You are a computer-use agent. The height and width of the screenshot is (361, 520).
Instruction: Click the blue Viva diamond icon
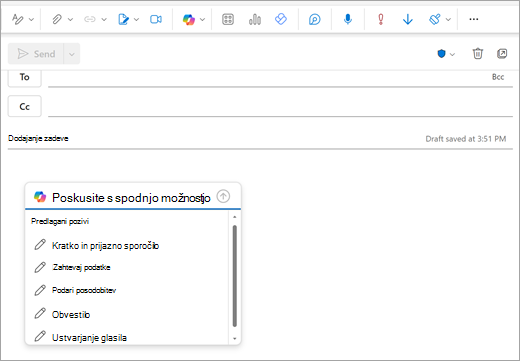[x=281, y=19]
